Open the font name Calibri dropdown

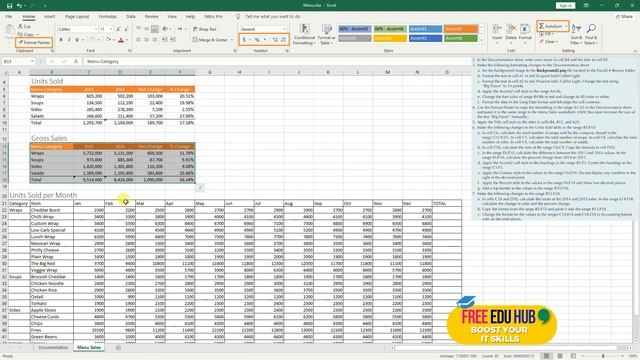96,29
